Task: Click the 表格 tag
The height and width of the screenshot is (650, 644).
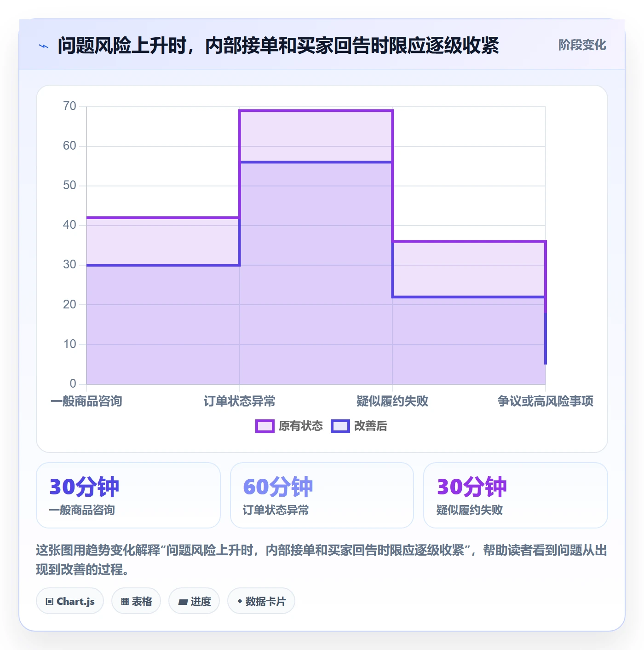Action: pos(136,601)
